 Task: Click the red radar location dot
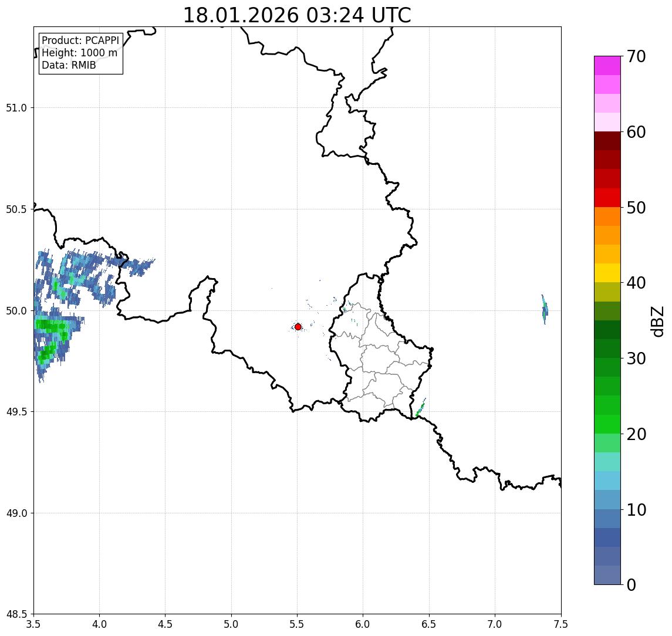pos(298,327)
